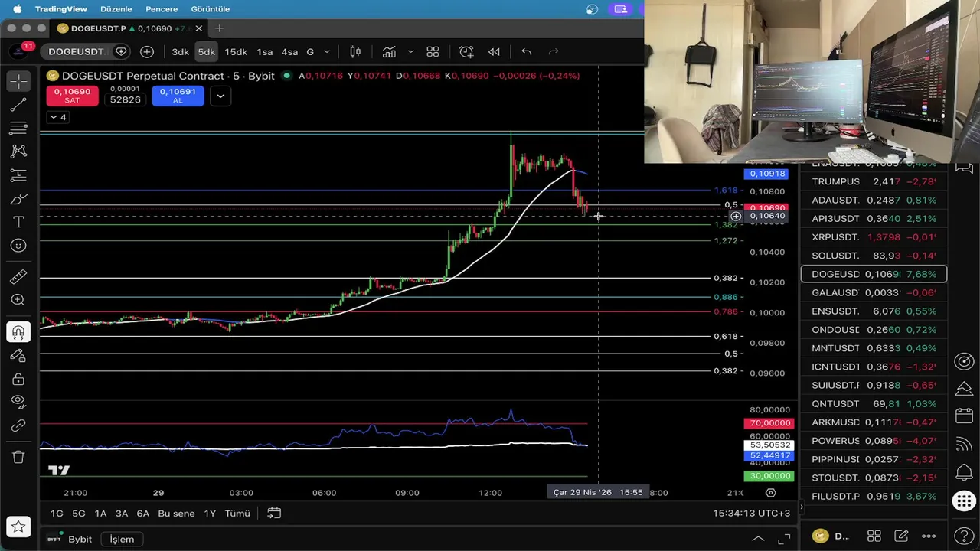
Task: Open the TradingView application menu
Action: coord(61,9)
